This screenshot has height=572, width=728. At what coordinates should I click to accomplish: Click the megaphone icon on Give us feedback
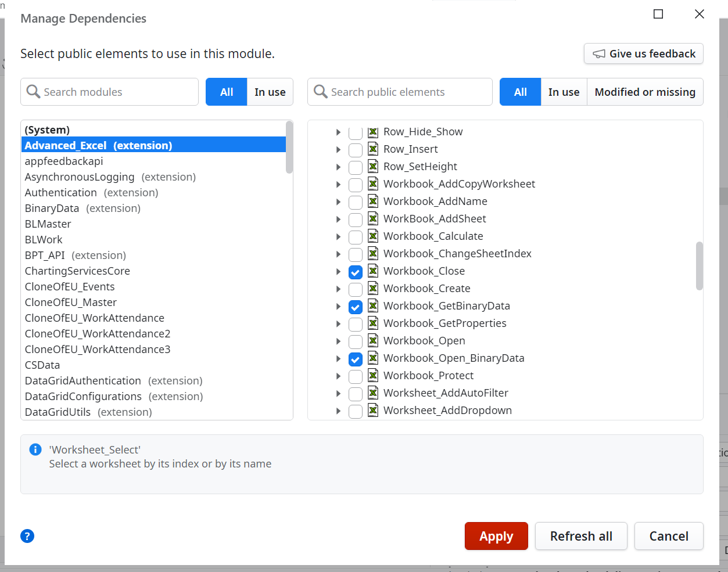pos(598,53)
